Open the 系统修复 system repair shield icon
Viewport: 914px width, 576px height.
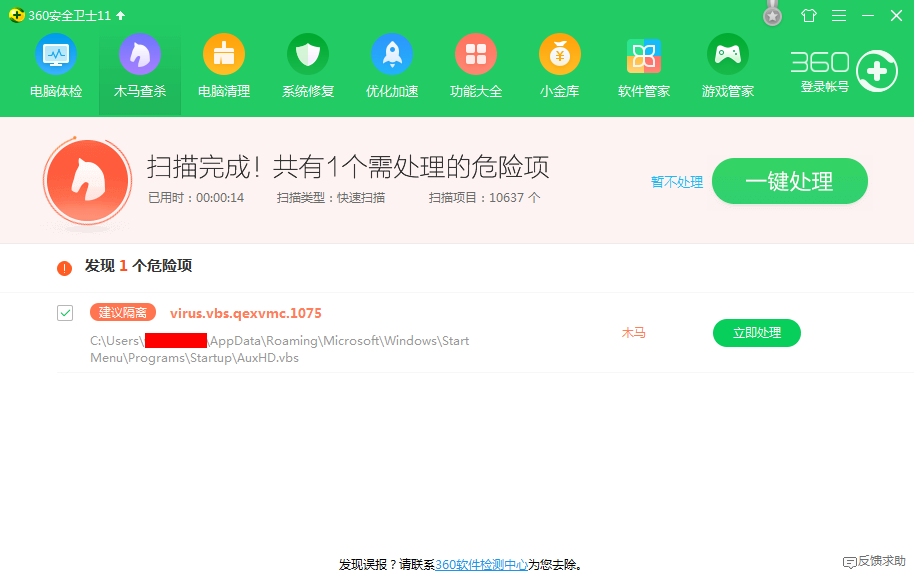pyautogui.click(x=308, y=55)
